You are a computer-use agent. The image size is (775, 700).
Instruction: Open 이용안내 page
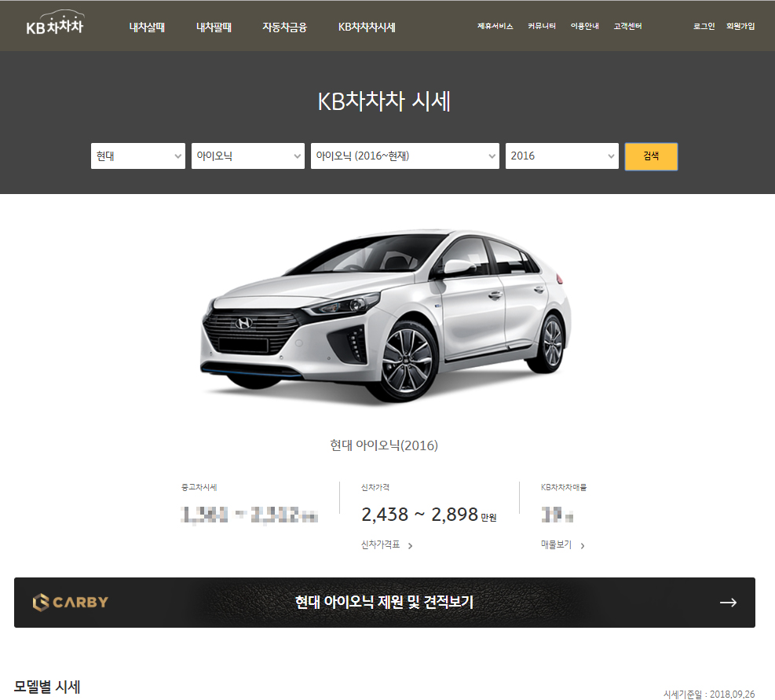point(585,26)
